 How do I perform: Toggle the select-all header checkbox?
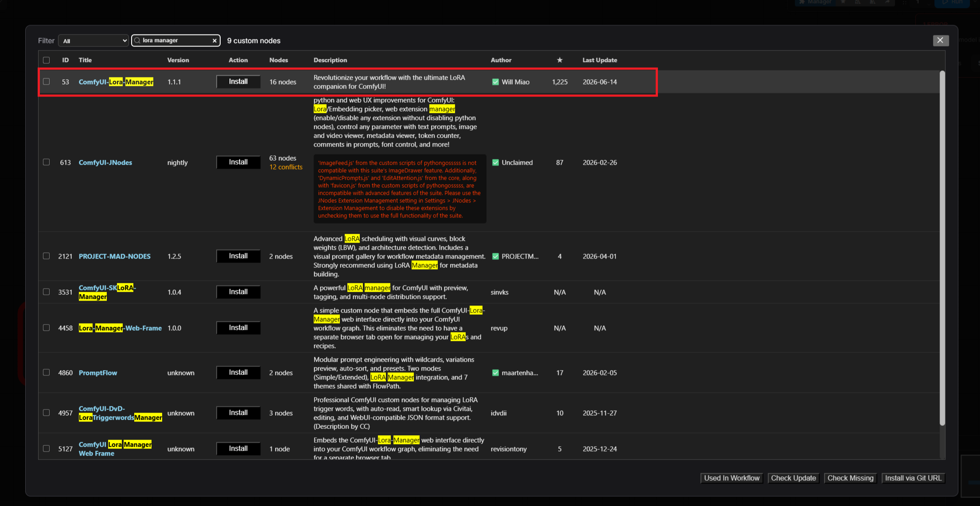coord(47,60)
